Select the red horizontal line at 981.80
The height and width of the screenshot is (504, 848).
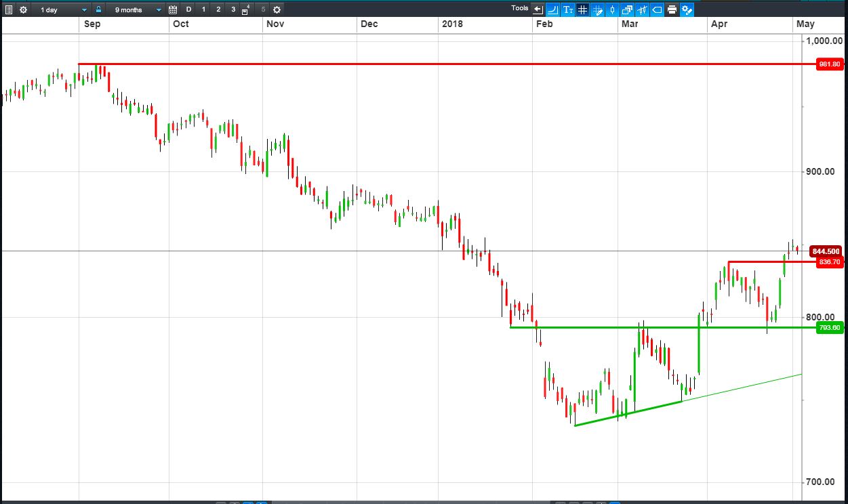click(447, 64)
